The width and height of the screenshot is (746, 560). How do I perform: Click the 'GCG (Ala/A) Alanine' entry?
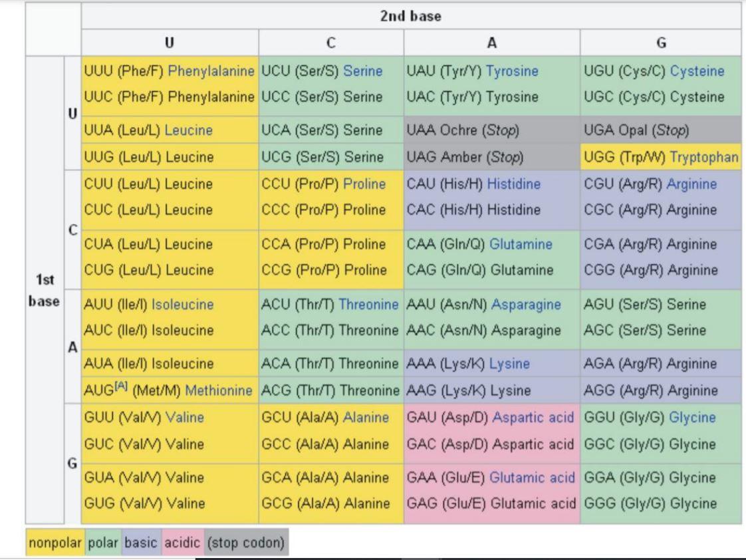tap(325, 503)
